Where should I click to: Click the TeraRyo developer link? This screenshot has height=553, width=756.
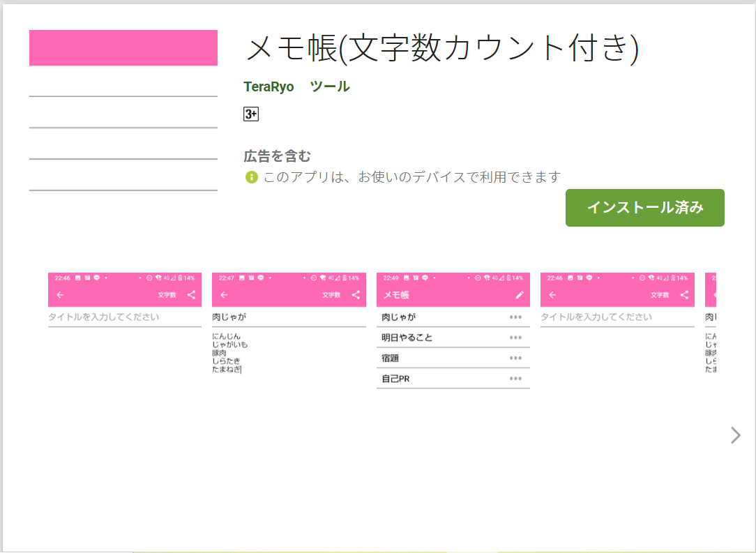coord(269,86)
